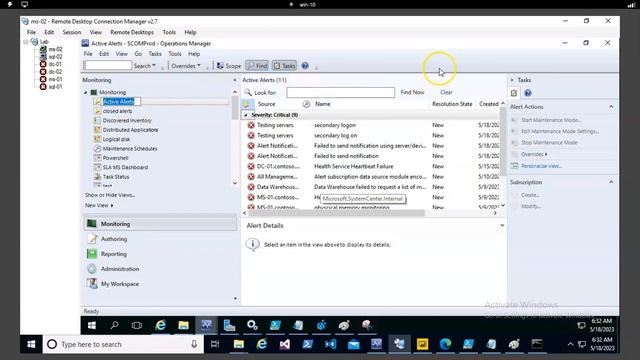The width and height of the screenshot is (640, 360).
Task: Open Microsoft Edge on the host taskbar
Action: (x=445, y=344)
